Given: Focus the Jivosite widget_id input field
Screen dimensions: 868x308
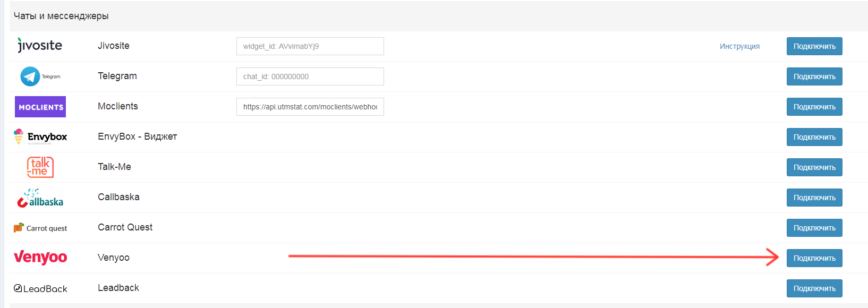Looking at the screenshot, I should click(310, 46).
